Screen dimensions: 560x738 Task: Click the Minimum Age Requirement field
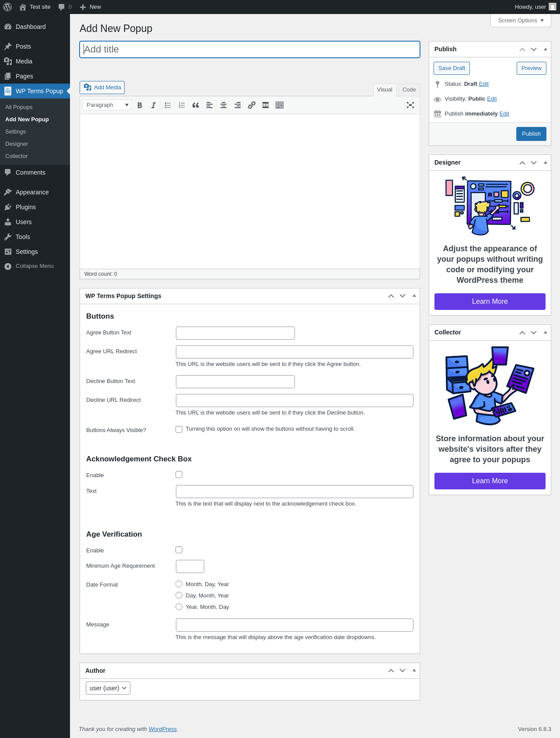(190, 566)
